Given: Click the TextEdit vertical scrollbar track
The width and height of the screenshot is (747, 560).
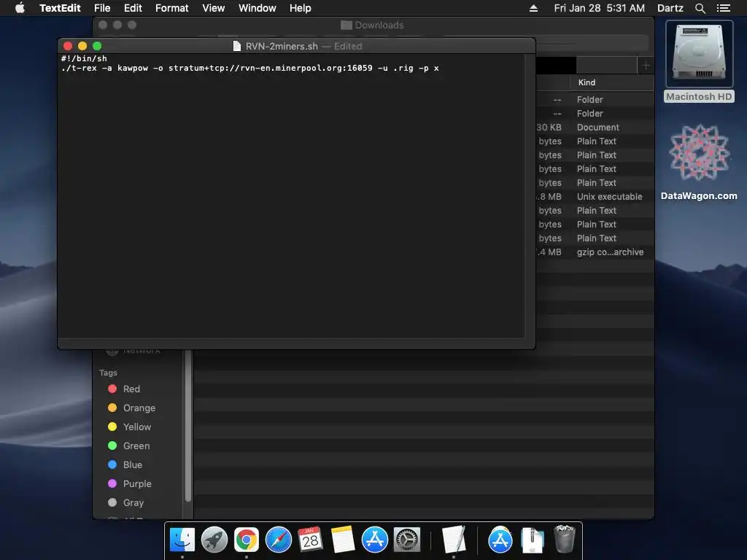Looking at the screenshot, I should click(530, 195).
